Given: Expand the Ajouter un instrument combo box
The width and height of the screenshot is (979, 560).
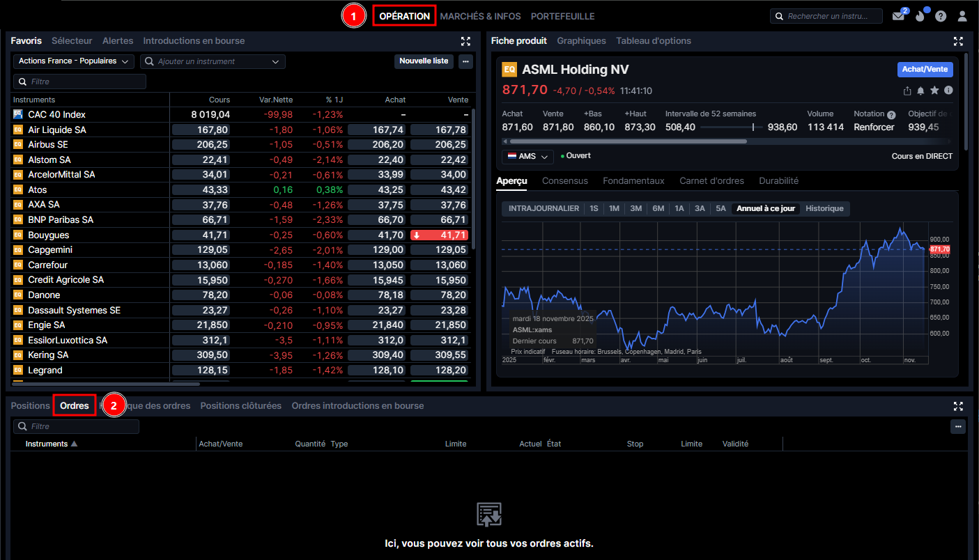Looking at the screenshot, I should click(x=213, y=61).
